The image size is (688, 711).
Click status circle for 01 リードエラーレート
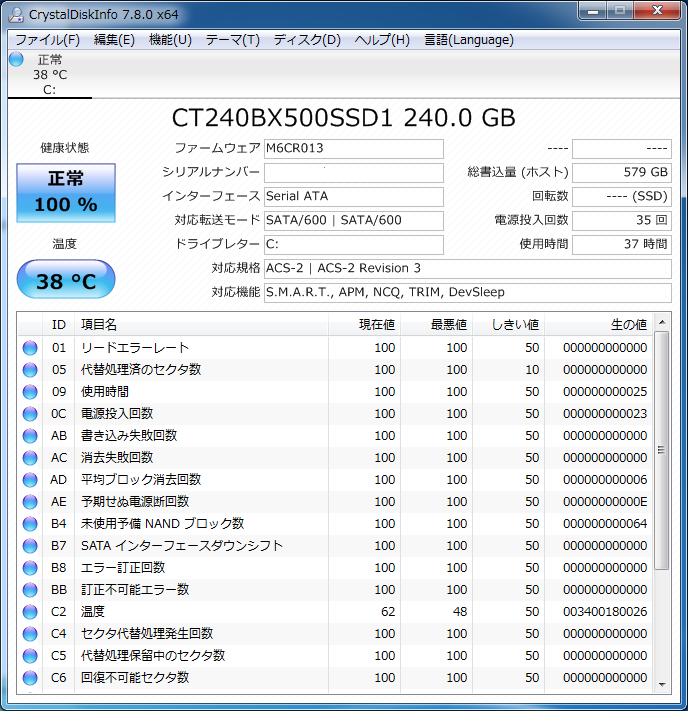click(30, 348)
